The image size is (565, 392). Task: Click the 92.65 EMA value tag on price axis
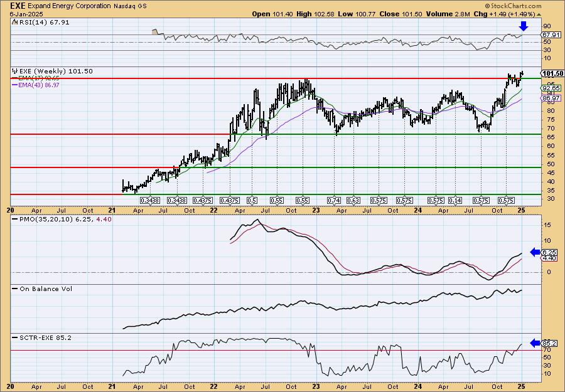[x=551, y=88]
